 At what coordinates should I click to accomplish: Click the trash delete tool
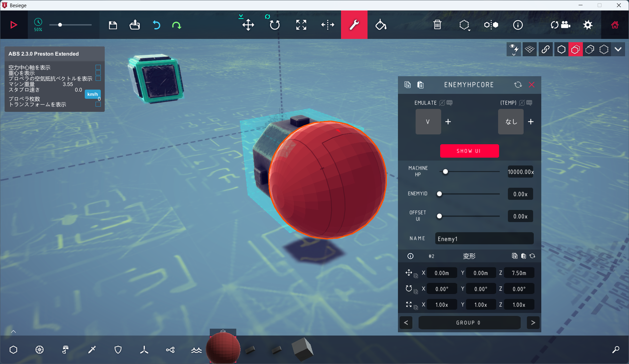[x=437, y=25]
